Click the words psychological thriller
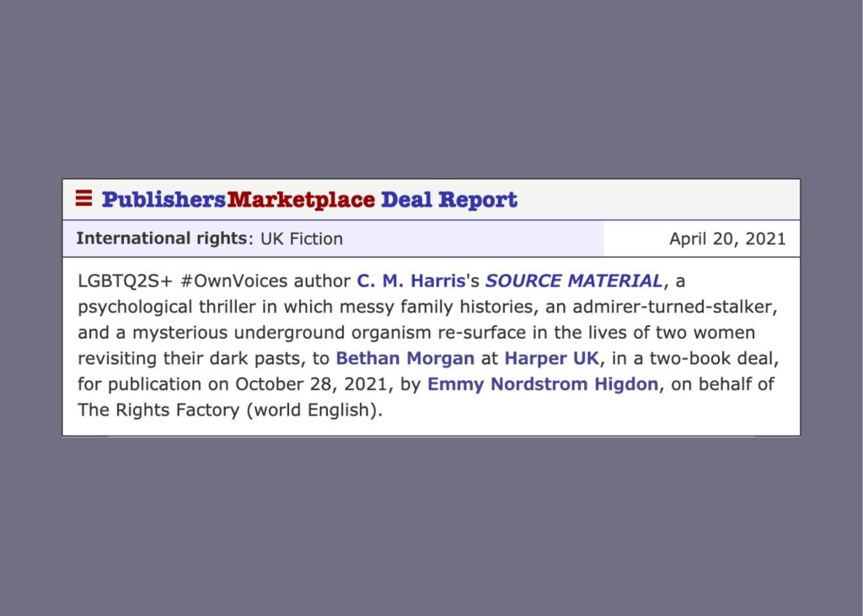Viewport: 863px width, 616px height. [167, 307]
